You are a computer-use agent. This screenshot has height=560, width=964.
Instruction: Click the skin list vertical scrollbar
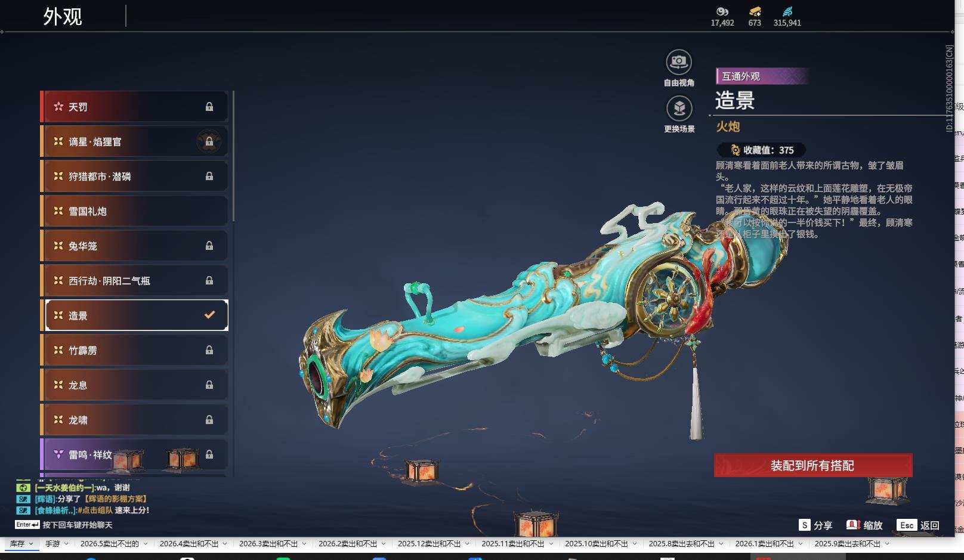[x=233, y=156]
